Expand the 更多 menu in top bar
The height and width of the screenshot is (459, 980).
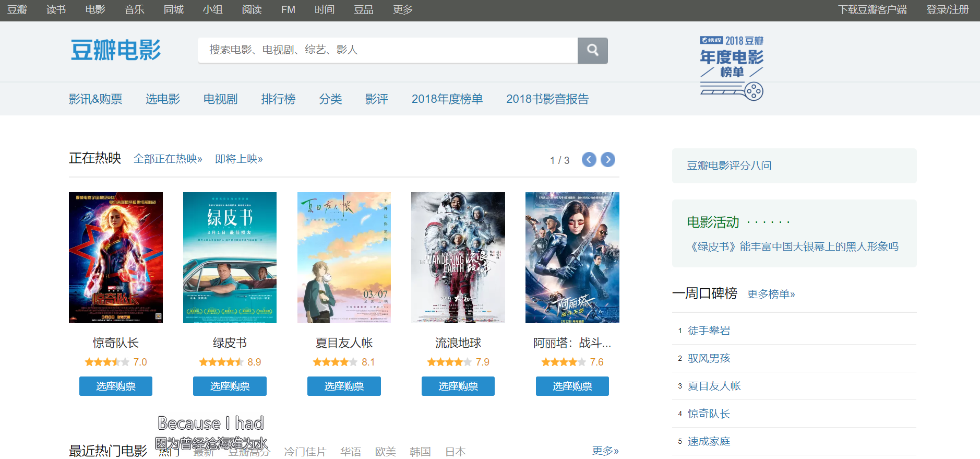coord(403,9)
